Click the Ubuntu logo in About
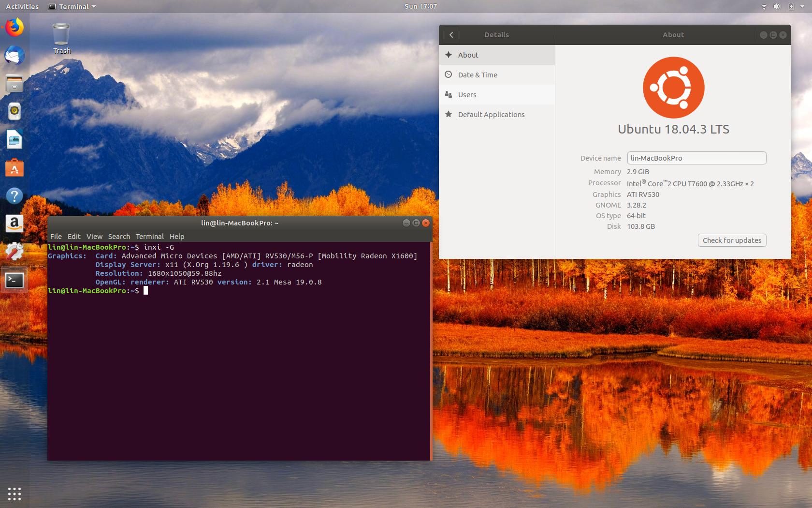The height and width of the screenshot is (508, 812). [x=673, y=88]
